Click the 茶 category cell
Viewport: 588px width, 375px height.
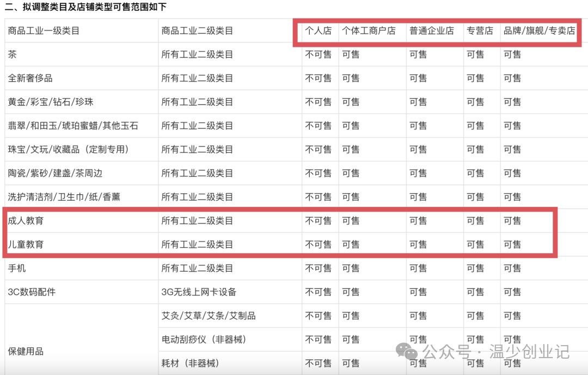point(13,54)
